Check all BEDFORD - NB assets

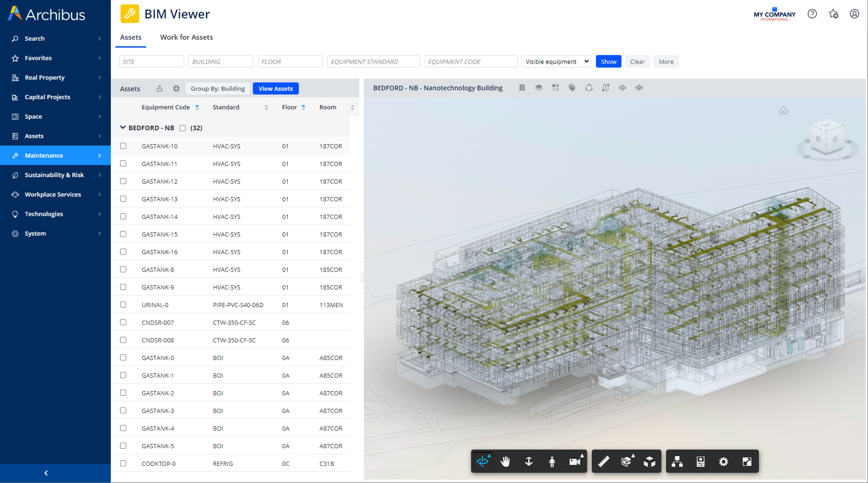(183, 128)
